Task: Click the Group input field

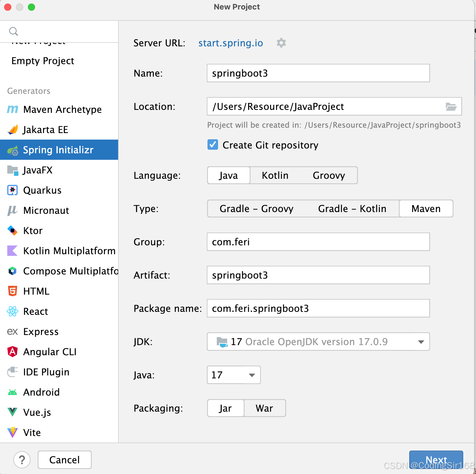Action: (318, 242)
